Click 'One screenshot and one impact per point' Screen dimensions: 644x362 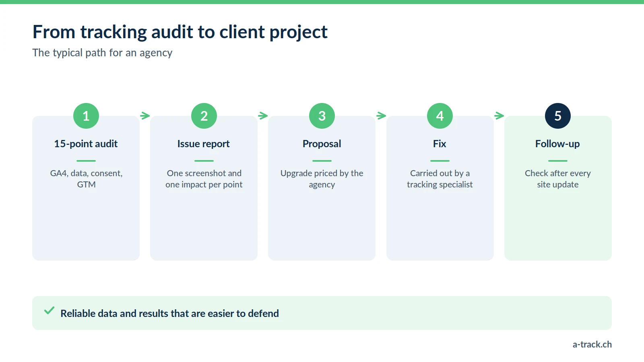click(204, 179)
